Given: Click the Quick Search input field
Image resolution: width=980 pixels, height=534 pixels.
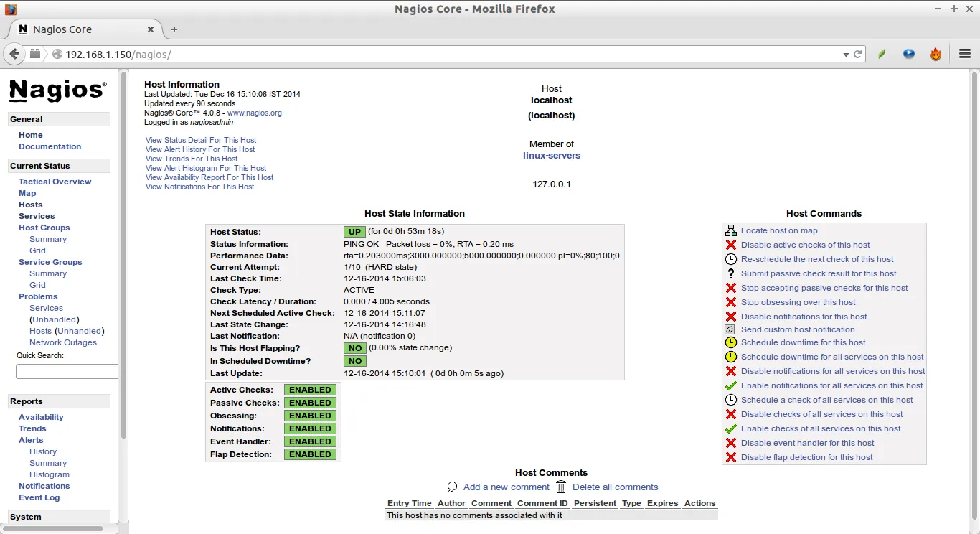Looking at the screenshot, I should coord(67,372).
